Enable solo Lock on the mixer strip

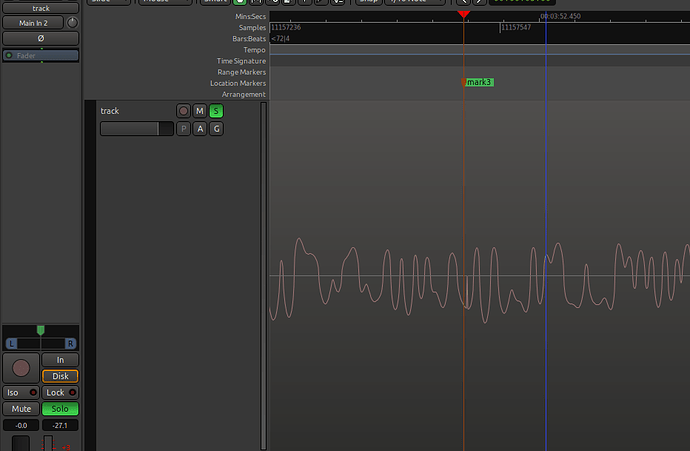(x=60, y=393)
